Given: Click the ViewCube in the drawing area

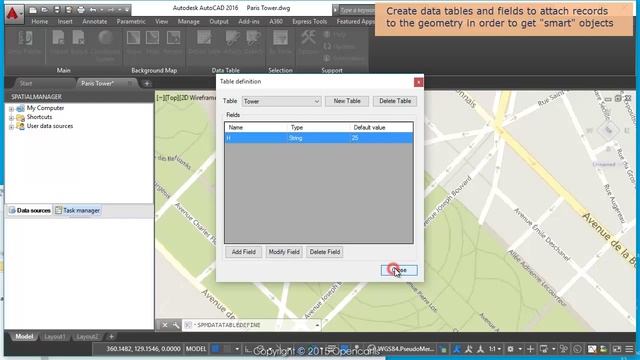Looking at the screenshot, I should coord(608,131).
